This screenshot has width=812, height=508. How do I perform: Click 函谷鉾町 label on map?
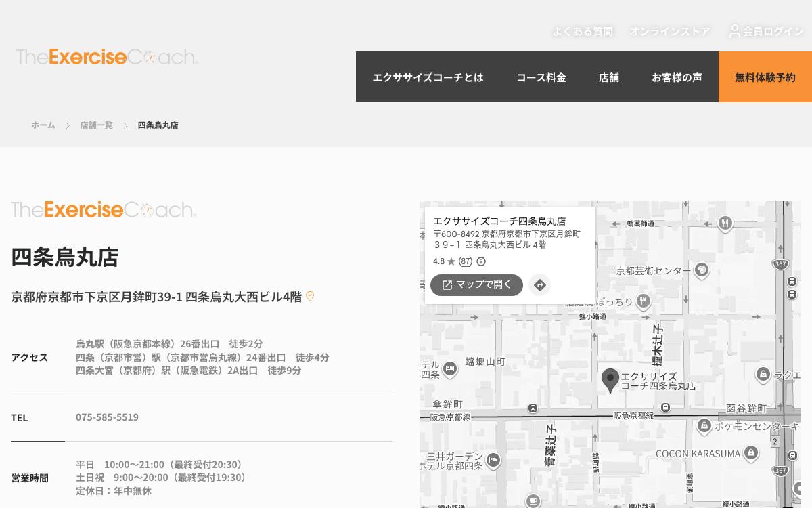(x=746, y=408)
